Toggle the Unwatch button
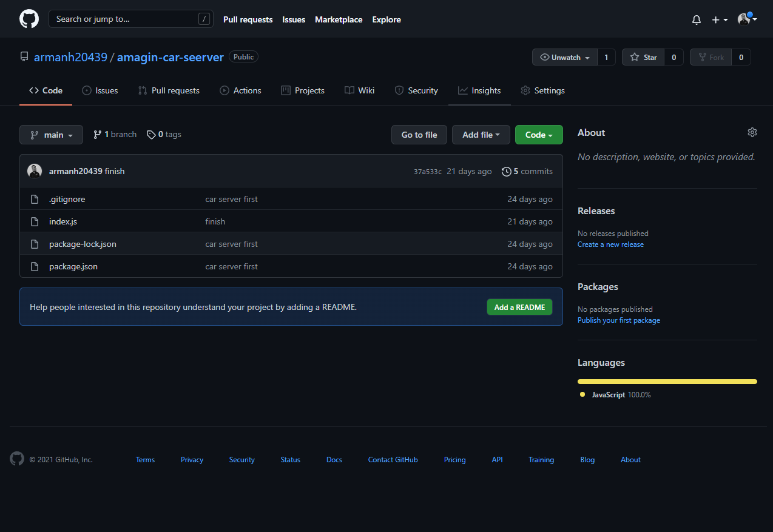The image size is (773, 532). pyautogui.click(x=564, y=57)
